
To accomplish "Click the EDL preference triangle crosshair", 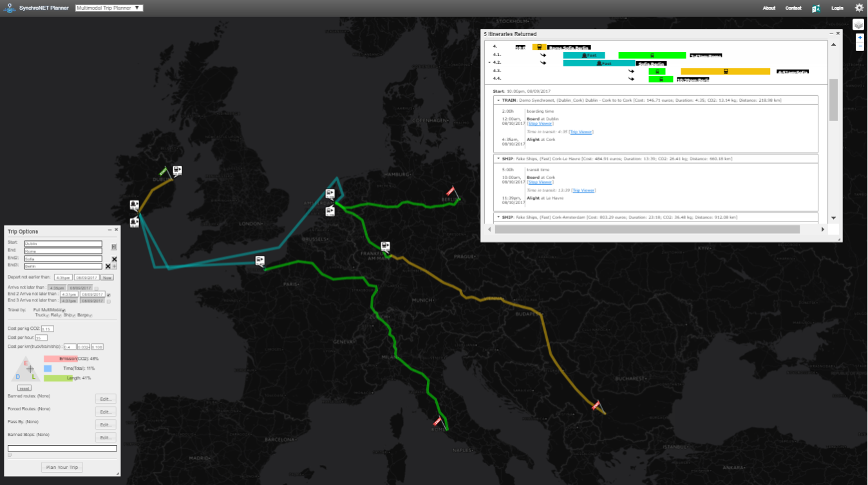I will coord(30,369).
